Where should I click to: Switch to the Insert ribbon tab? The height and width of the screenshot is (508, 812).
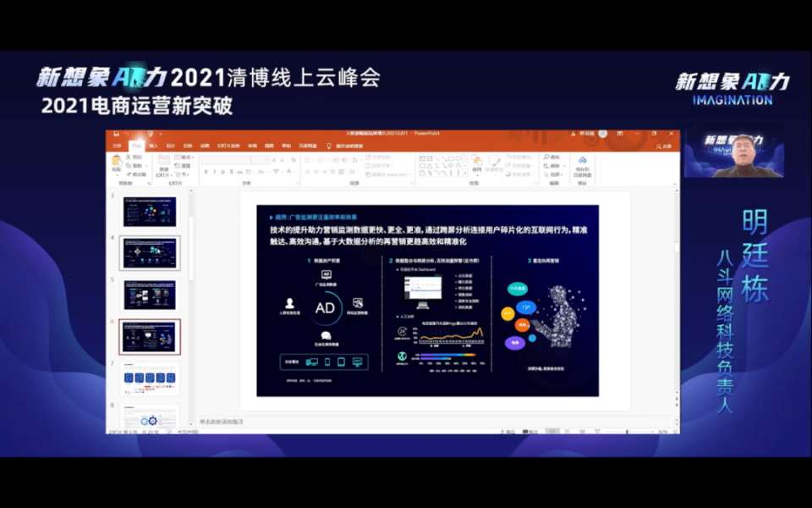tap(153, 146)
